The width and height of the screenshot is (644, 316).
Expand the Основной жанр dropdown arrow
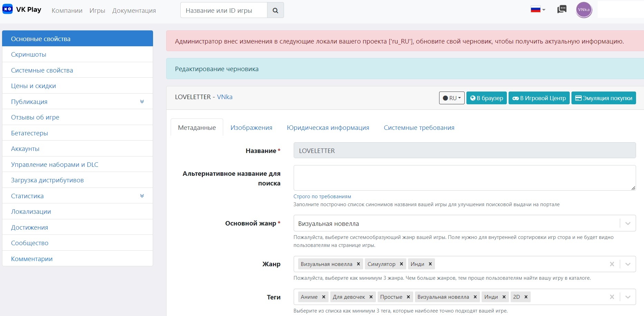628,223
